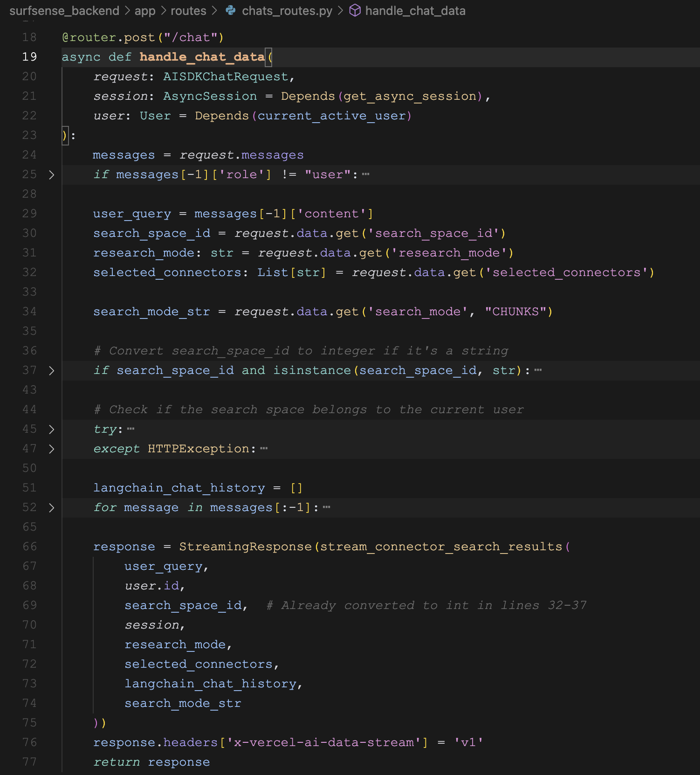Click line number 19 in the gutter
Viewport: 700px width, 775px height.
(29, 57)
